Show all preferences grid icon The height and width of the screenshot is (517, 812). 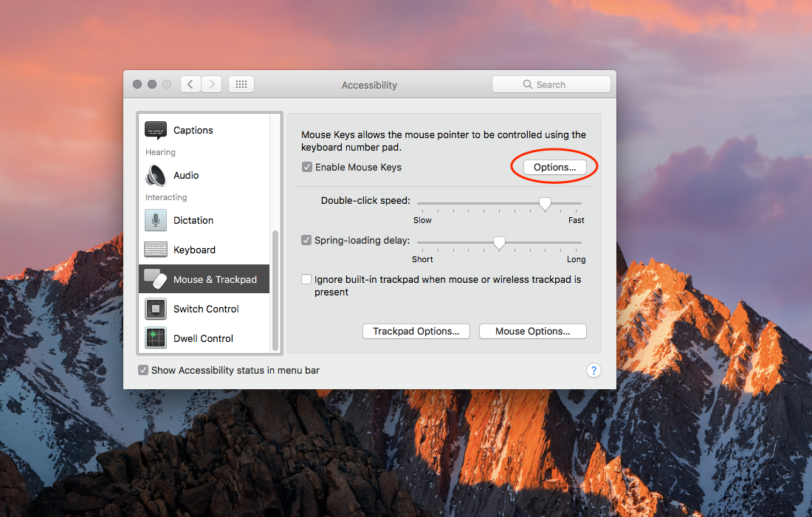[241, 84]
